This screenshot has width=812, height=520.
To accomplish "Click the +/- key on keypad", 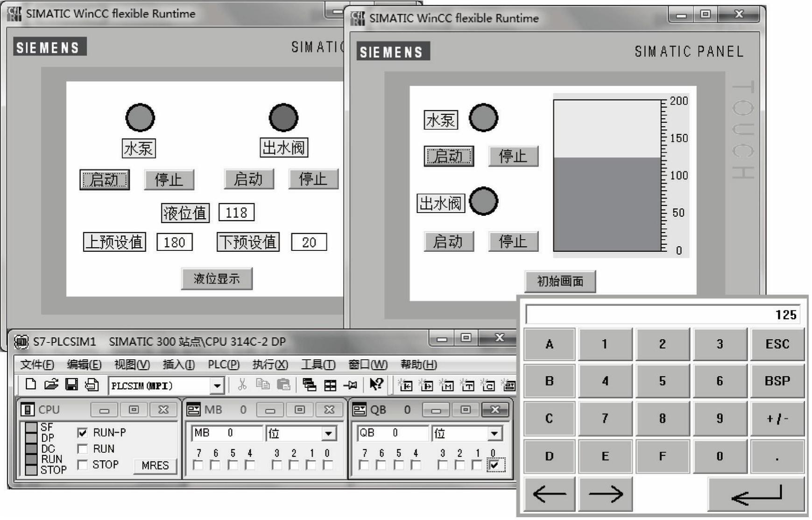I will 777,419.
